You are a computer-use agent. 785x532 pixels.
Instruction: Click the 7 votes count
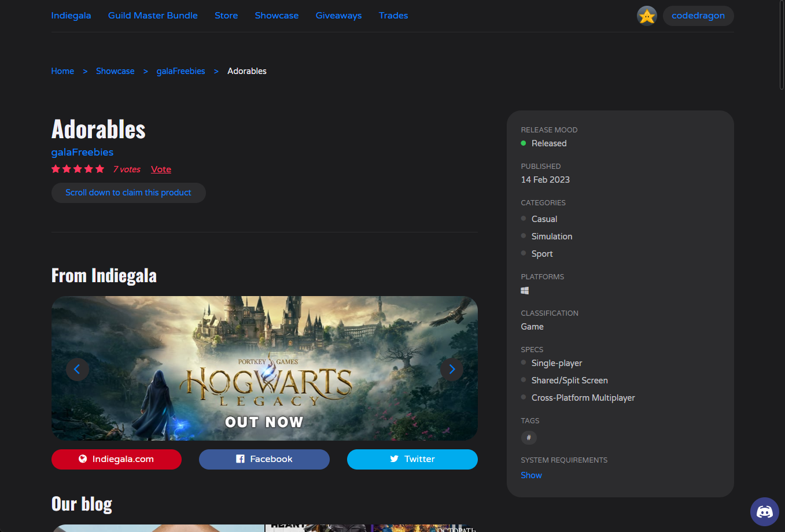(x=127, y=169)
